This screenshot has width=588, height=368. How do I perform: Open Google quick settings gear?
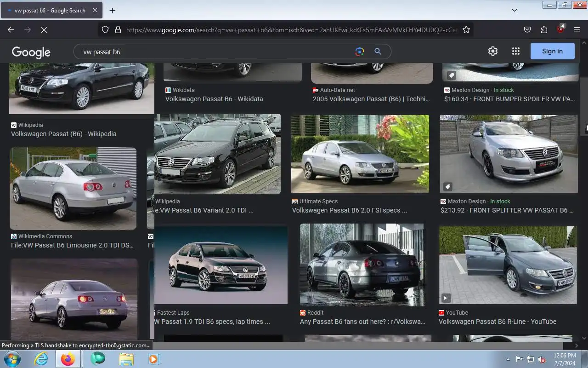tap(493, 51)
